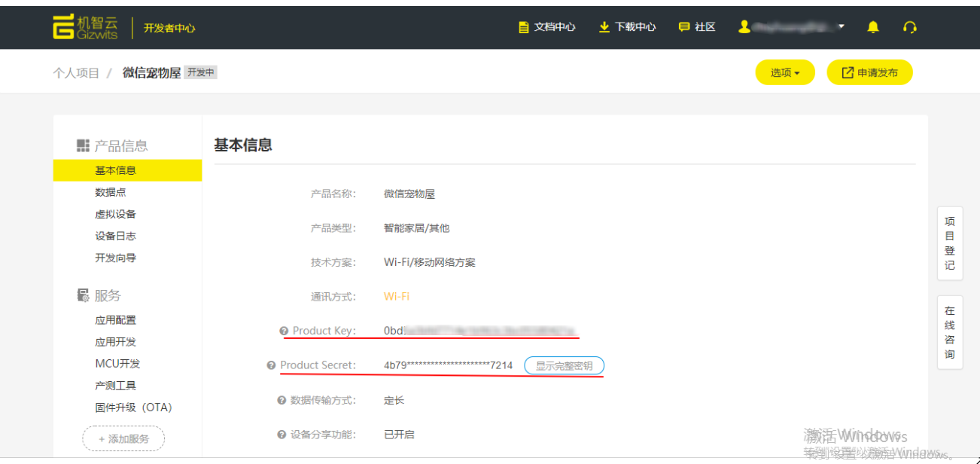The height and width of the screenshot is (464, 980).
Task: Click the notification bell icon
Action: click(x=873, y=27)
